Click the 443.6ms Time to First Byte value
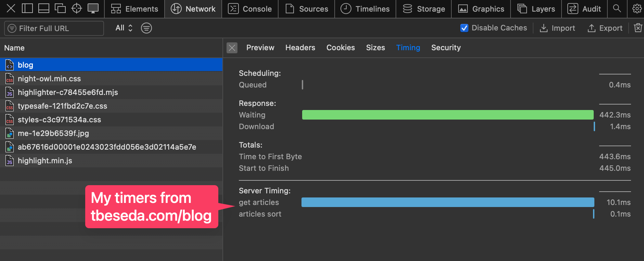This screenshot has height=261, width=644. click(615, 156)
